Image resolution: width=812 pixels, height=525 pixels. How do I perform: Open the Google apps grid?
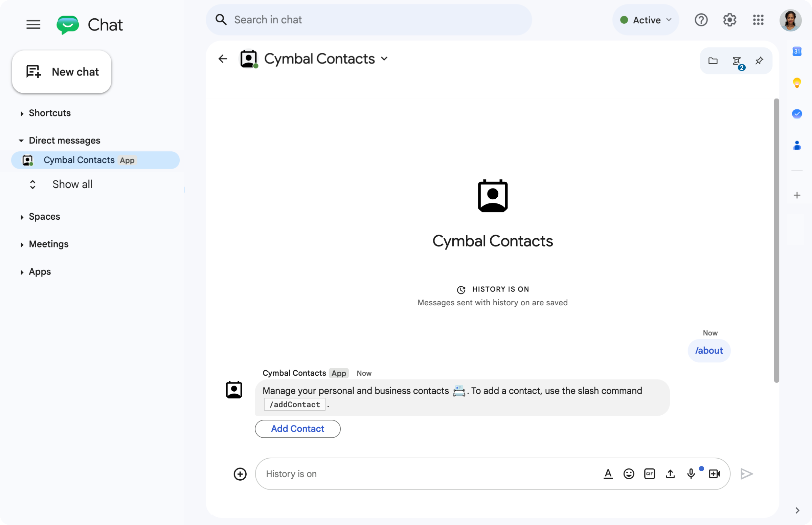tap(758, 20)
